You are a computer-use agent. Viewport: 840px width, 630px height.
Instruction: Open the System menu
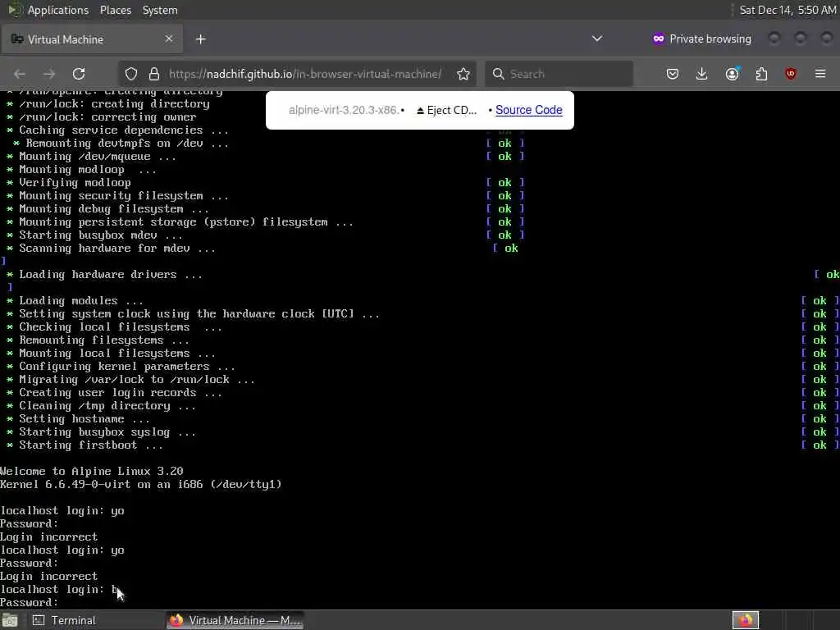pyautogui.click(x=160, y=10)
